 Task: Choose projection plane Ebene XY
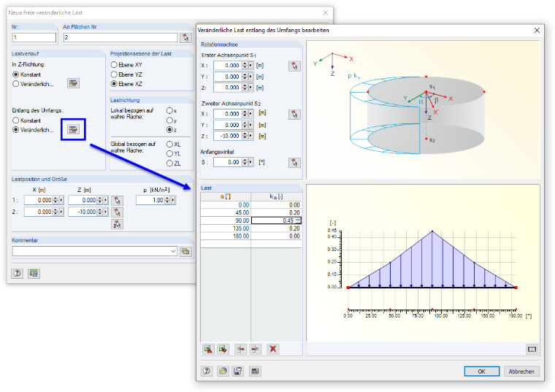[114, 65]
